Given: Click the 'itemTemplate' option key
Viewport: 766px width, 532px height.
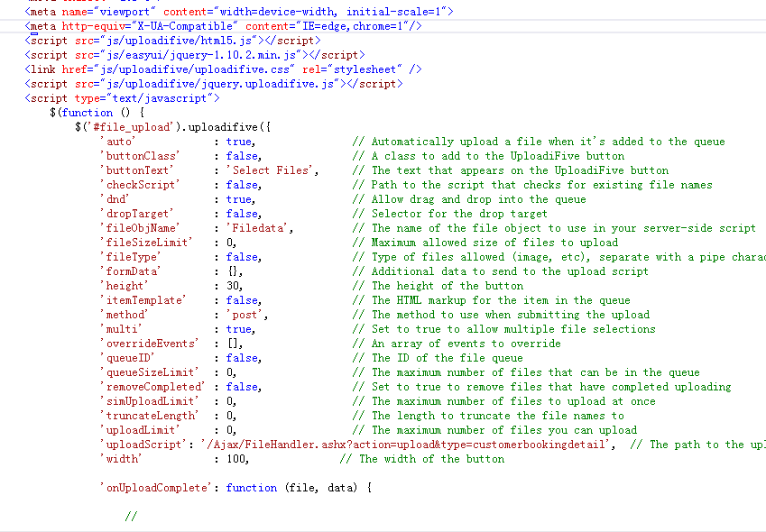Looking at the screenshot, I should 143,300.
